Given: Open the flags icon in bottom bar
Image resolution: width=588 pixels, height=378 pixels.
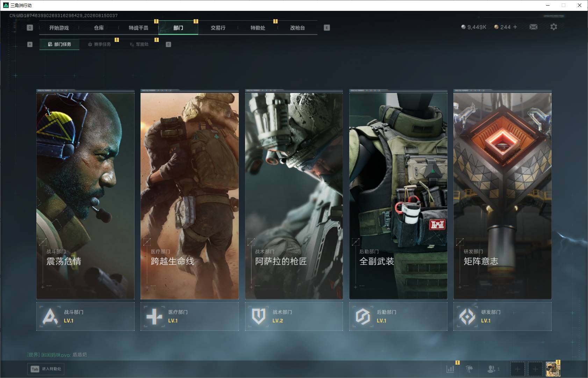Looking at the screenshot, I should 469,369.
